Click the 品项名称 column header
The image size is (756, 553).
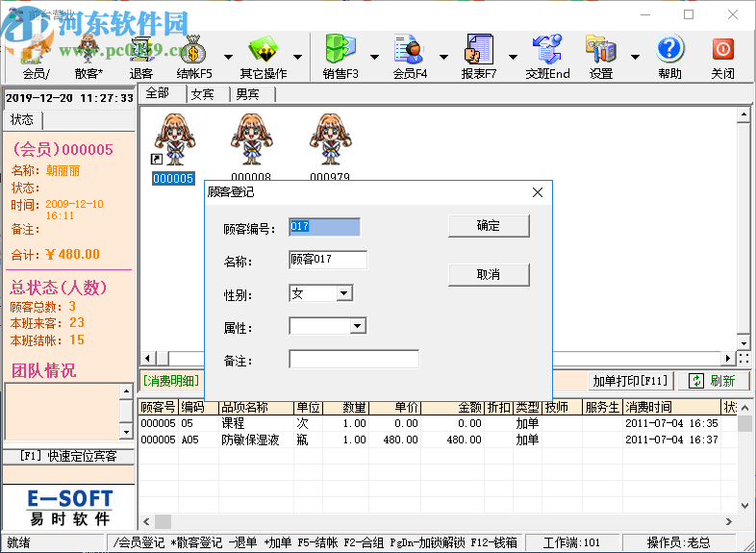[x=256, y=408]
